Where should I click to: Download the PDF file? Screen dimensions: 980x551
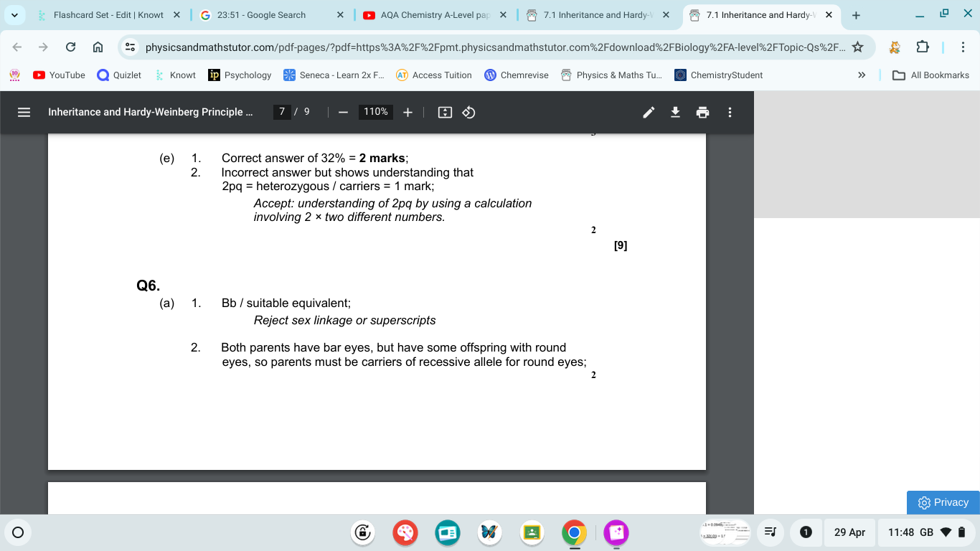(x=675, y=112)
